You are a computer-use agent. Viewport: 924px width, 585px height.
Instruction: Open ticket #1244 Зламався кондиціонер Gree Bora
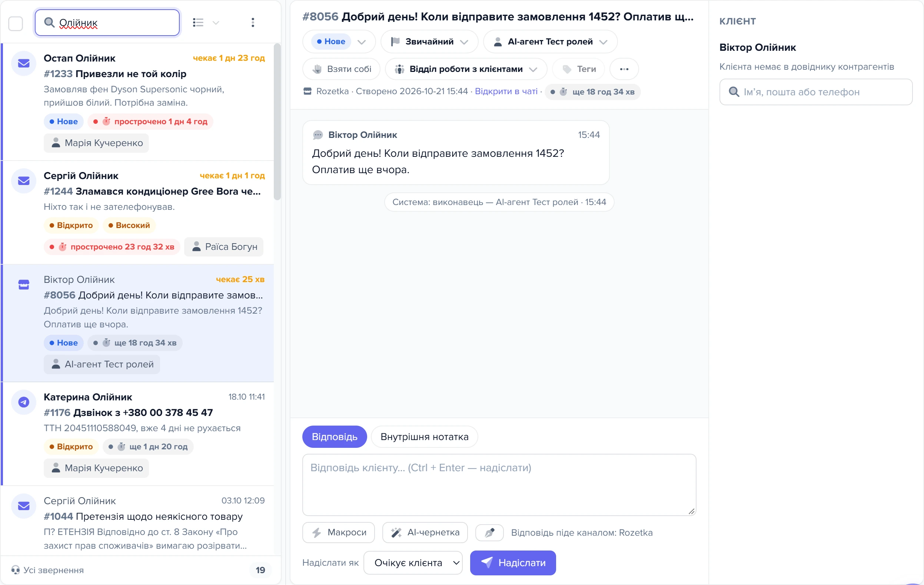(138, 212)
